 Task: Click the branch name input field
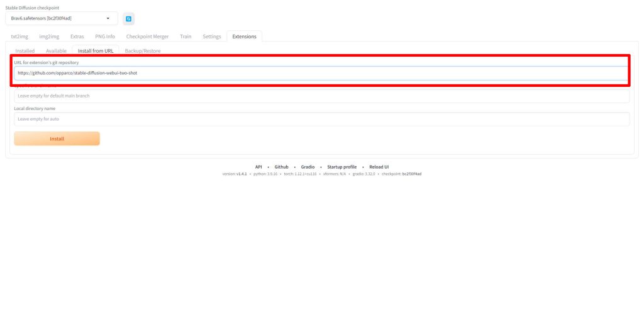point(321,96)
